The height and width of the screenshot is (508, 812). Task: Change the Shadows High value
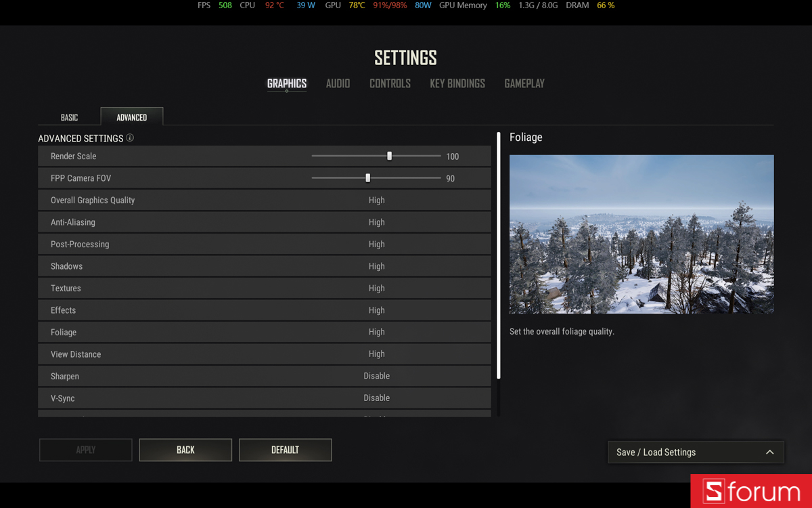pos(377,266)
